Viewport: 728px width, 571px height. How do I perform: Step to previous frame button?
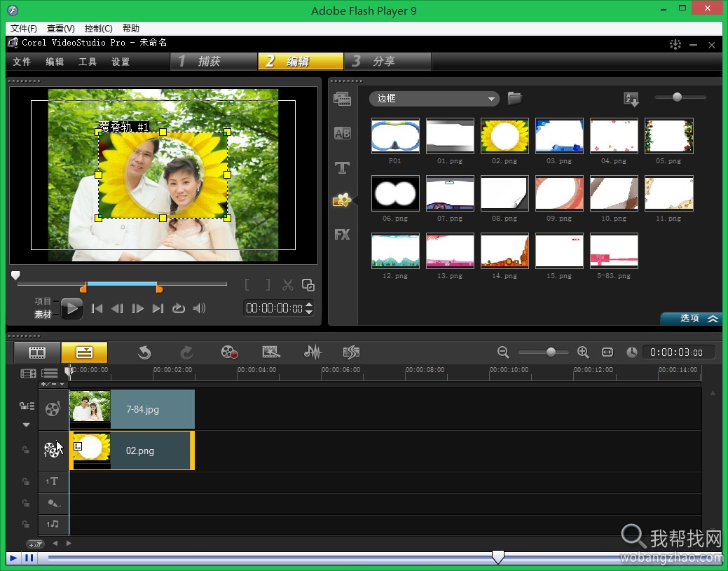118,308
